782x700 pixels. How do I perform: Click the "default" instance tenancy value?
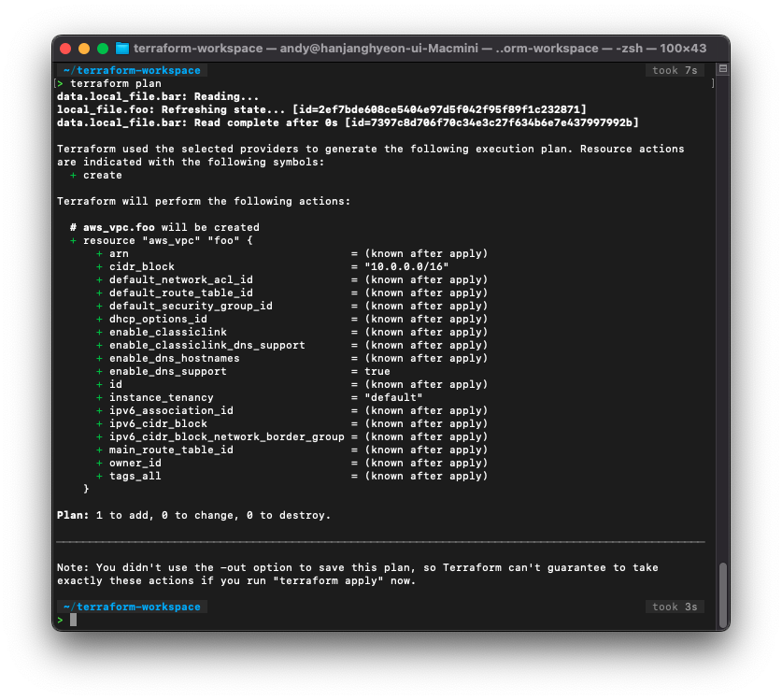(x=393, y=397)
